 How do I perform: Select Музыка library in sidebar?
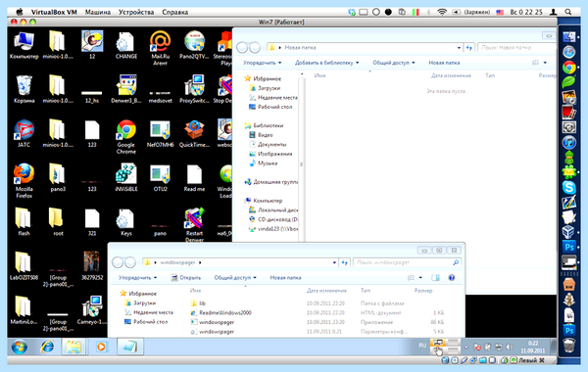(264, 163)
